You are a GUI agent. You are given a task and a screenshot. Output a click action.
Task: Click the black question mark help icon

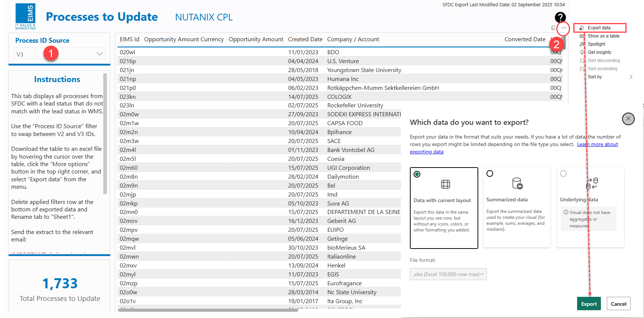point(560,17)
